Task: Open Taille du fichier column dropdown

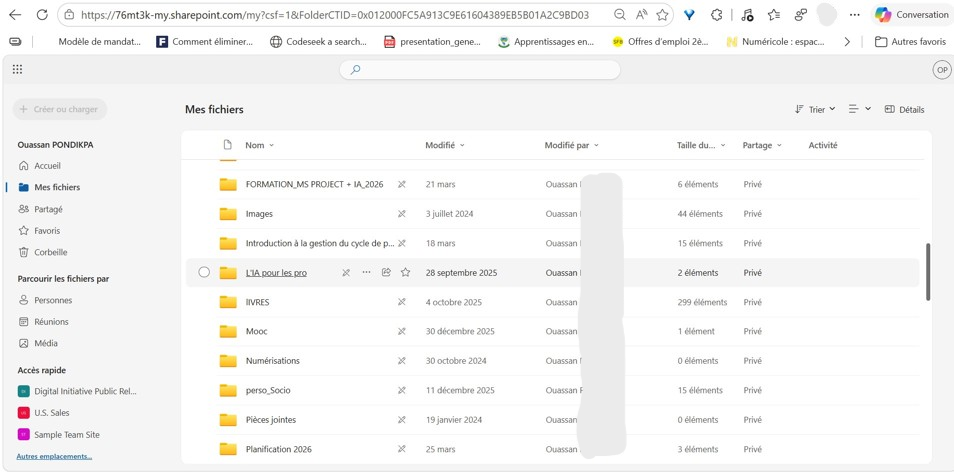Action: [701, 145]
